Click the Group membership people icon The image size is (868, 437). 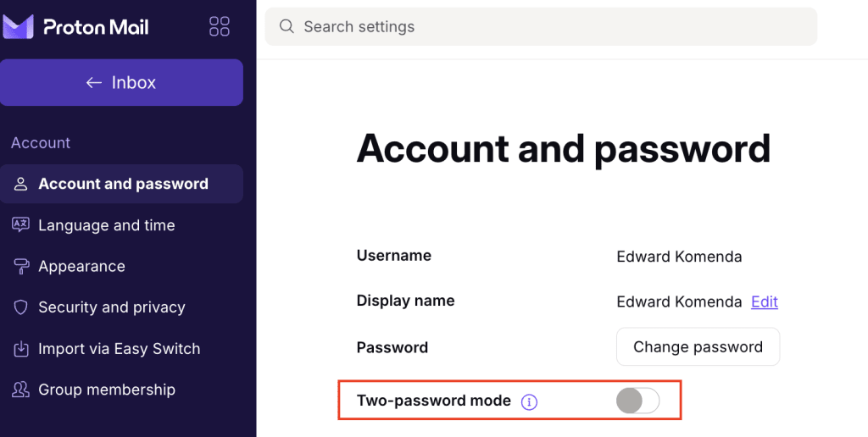(20, 390)
